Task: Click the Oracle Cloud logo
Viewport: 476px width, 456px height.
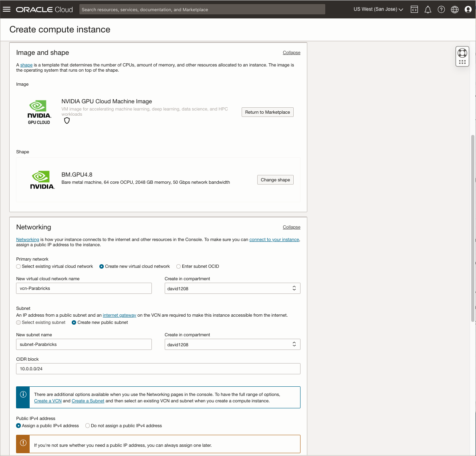Action: (x=44, y=9)
